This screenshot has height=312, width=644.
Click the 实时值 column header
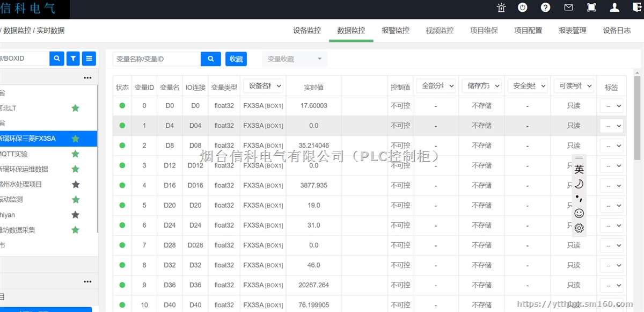tap(313, 87)
